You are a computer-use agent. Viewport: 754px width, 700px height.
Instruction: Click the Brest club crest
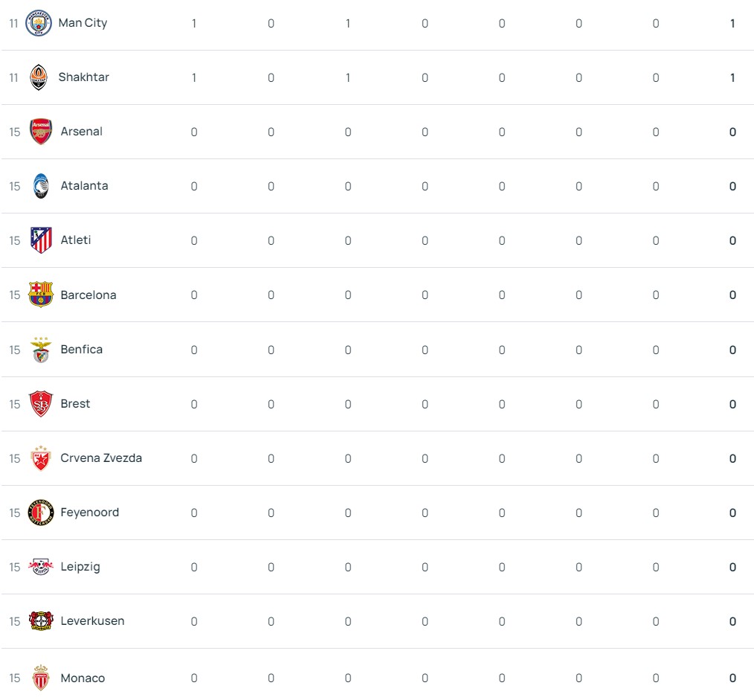(41, 404)
